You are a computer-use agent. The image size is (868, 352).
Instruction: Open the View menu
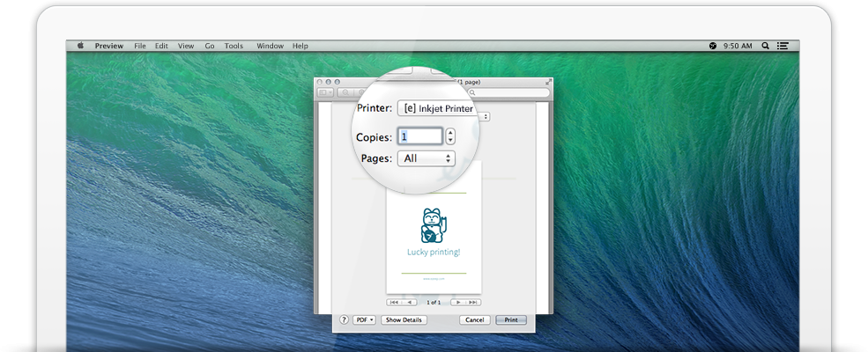[186, 46]
